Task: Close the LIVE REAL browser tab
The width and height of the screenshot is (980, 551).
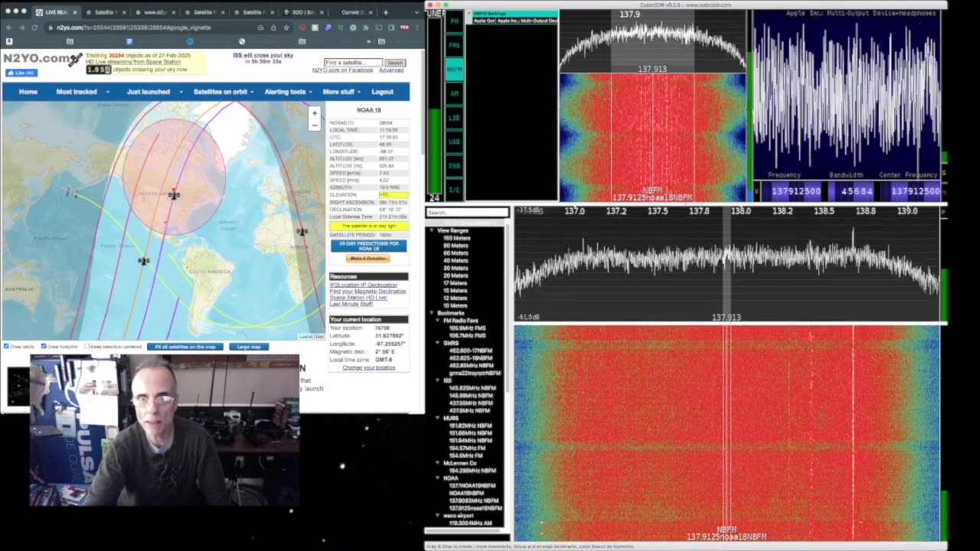Action: click(74, 12)
